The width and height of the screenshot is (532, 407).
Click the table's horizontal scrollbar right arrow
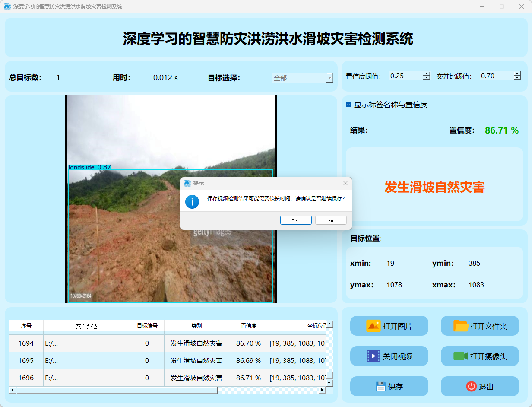click(322, 390)
